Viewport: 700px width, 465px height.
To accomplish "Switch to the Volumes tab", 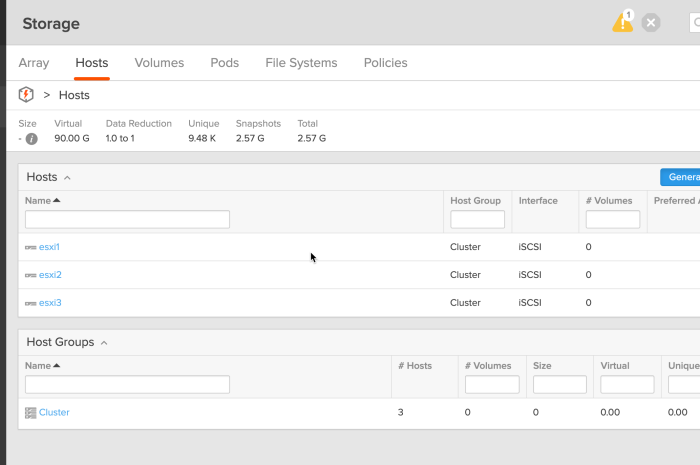I will tap(159, 63).
